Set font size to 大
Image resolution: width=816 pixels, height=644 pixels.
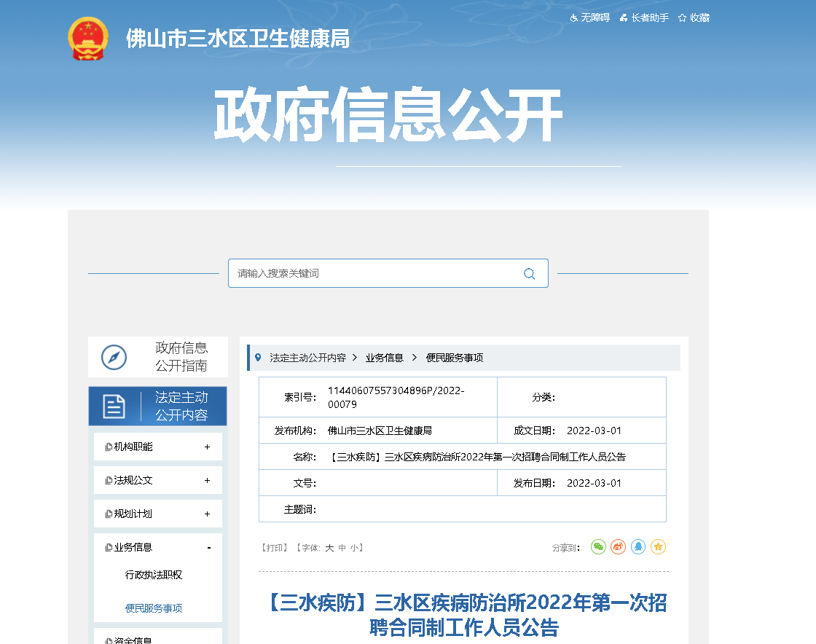click(329, 548)
